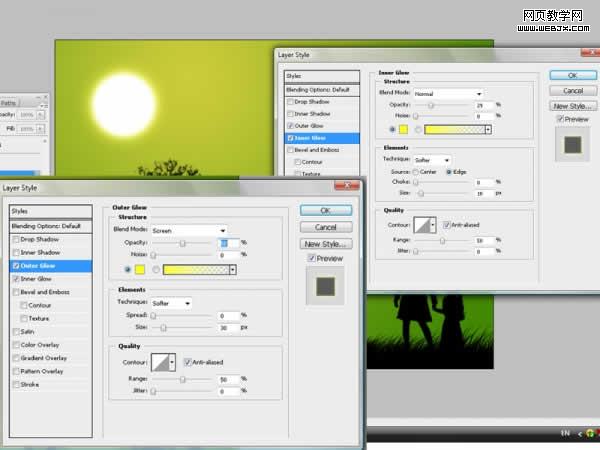This screenshot has width=600, height=450.
Task: Click yellow color swatch in Outer Glow
Action: pyautogui.click(x=140, y=270)
